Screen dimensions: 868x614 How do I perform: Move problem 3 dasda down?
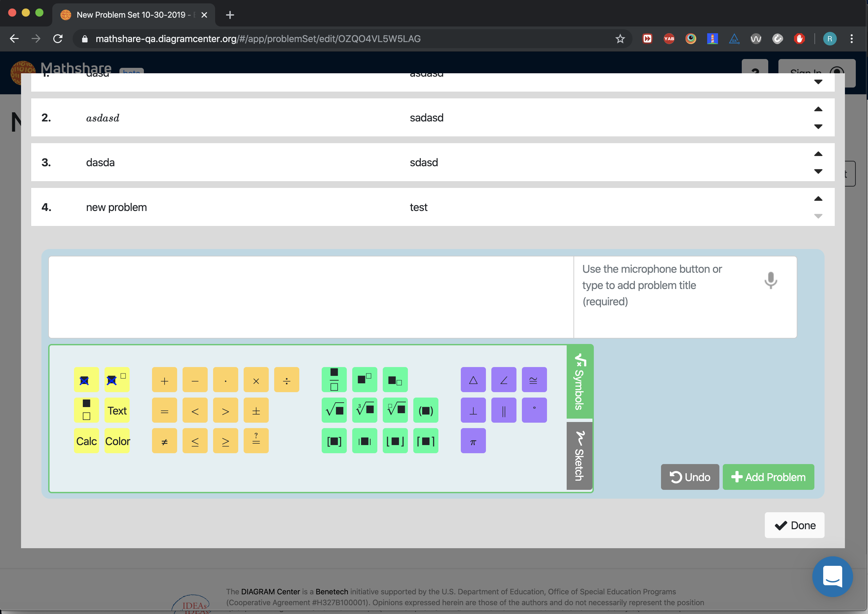coord(818,171)
